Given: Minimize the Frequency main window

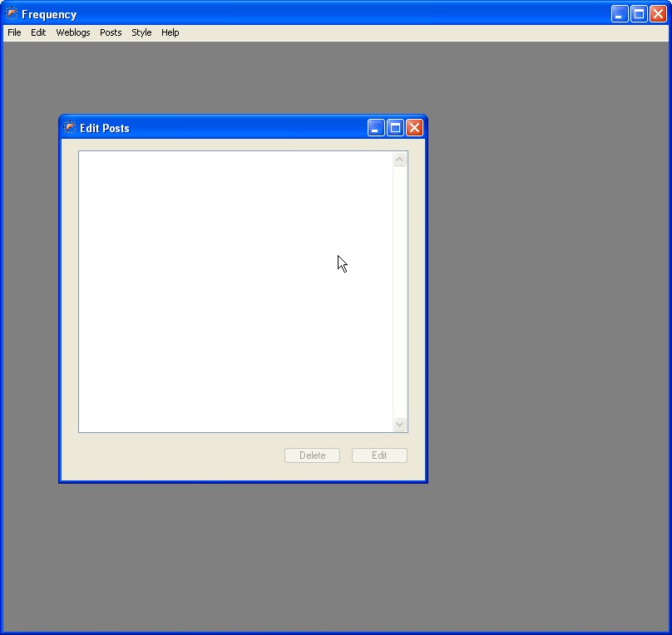Looking at the screenshot, I should 620,13.
